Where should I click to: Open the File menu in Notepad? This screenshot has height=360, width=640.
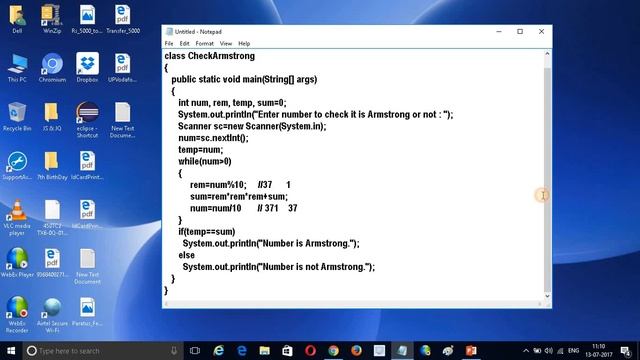pos(169,43)
